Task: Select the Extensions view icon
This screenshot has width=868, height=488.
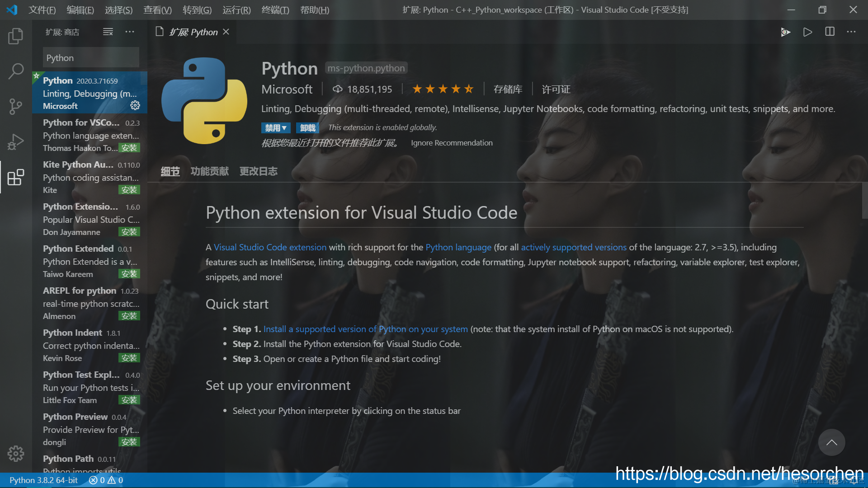Action: tap(16, 177)
